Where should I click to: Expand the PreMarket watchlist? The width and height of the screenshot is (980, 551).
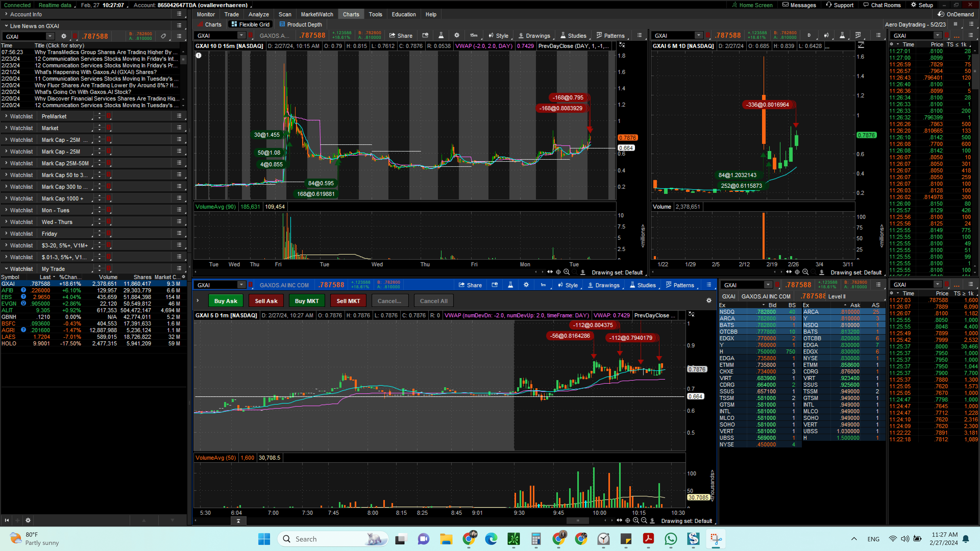[6, 116]
